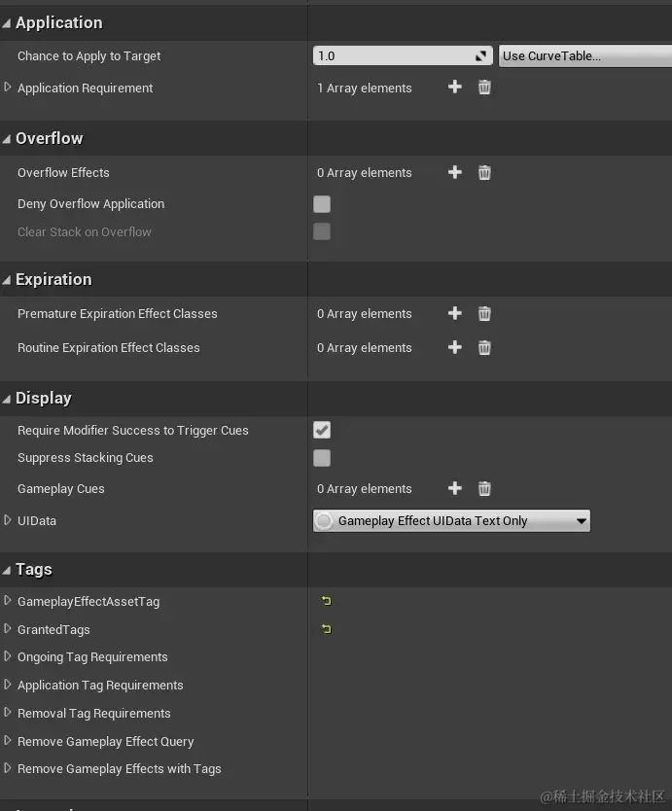Image resolution: width=672 pixels, height=811 pixels.
Task: Expand Ongoing Tag Requirements property
Action: pyautogui.click(x=8, y=656)
